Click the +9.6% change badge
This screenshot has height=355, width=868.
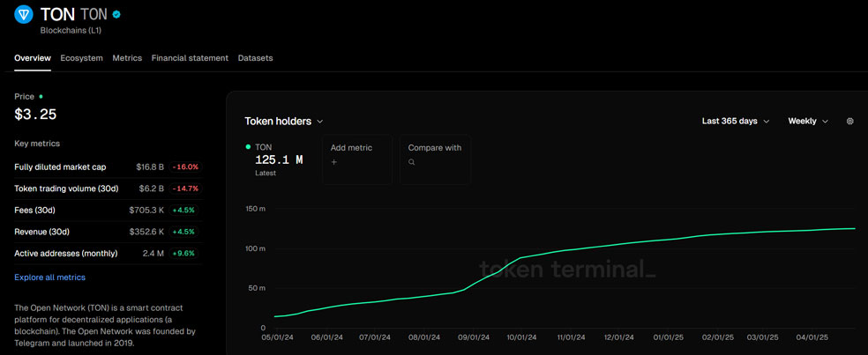(x=184, y=253)
